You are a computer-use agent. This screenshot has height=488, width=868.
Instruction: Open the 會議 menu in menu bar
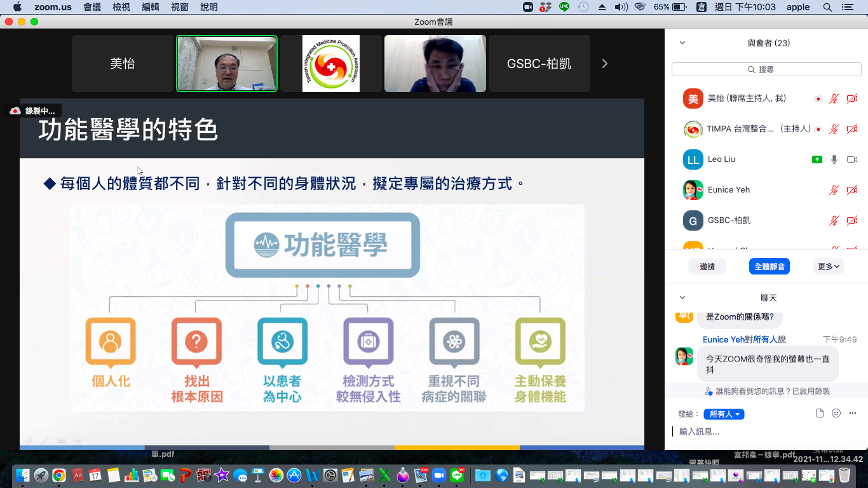(92, 7)
